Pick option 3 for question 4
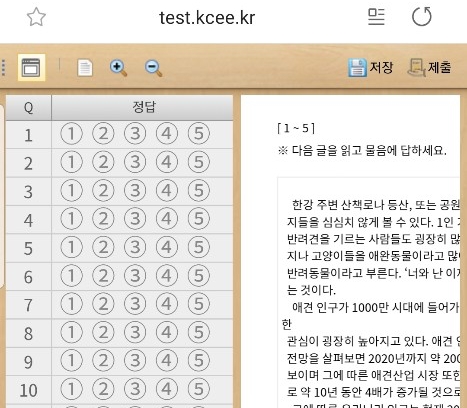Image resolution: width=467 pixels, height=408 pixels. (135, 219)
